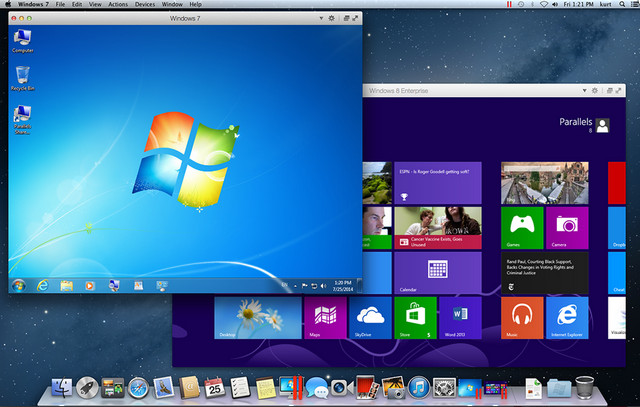Enter Coherence mode in Windows 8 Enterprise window

(x=609, y=91)
